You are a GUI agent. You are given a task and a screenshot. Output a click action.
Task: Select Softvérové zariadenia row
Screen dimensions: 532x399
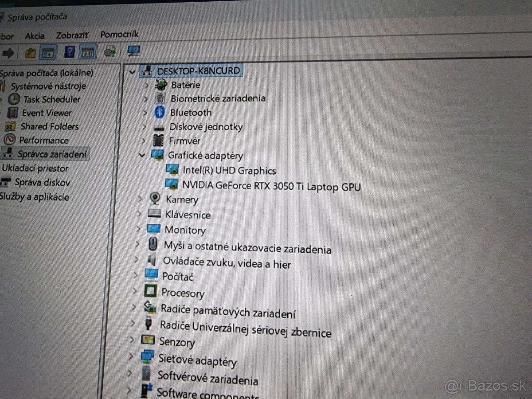pos(207,378)
